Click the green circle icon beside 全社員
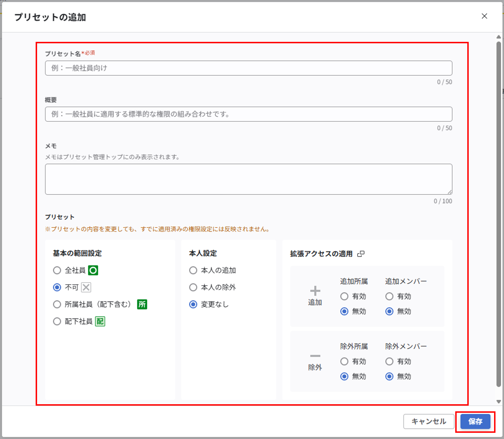 pos(93,270)
